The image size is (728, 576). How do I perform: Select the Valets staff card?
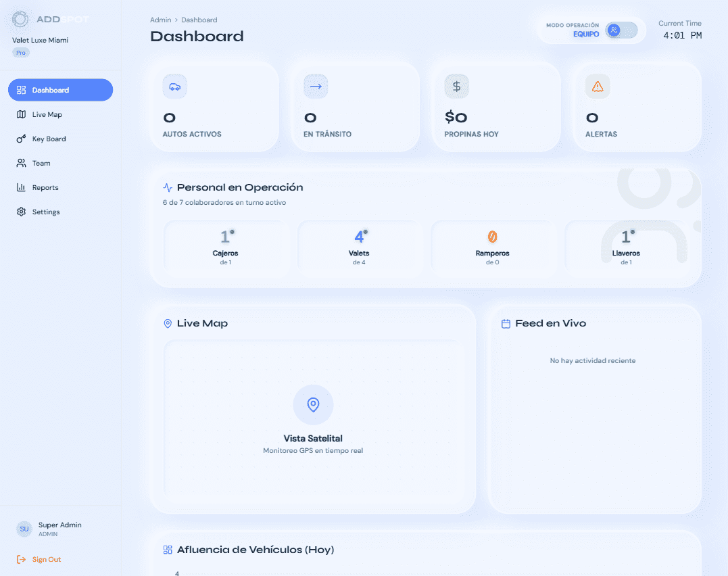[x=359, y=247]
